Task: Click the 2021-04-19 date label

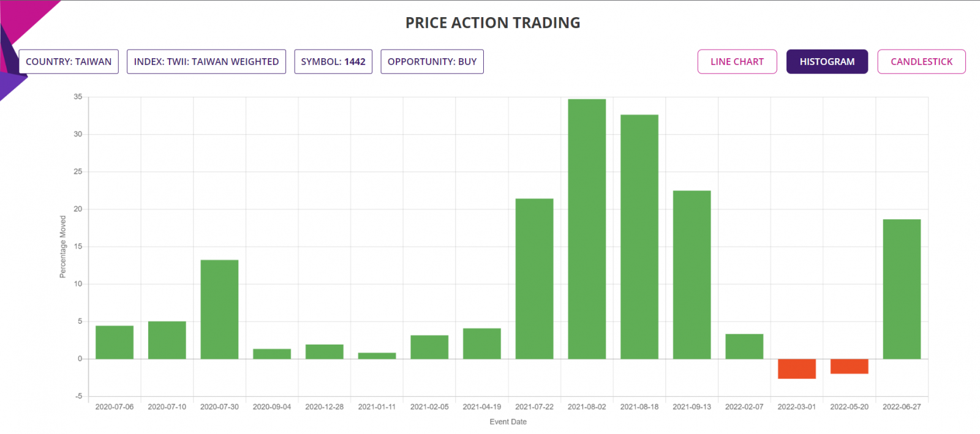Action: pyautogui.click(x=482, y=407)
